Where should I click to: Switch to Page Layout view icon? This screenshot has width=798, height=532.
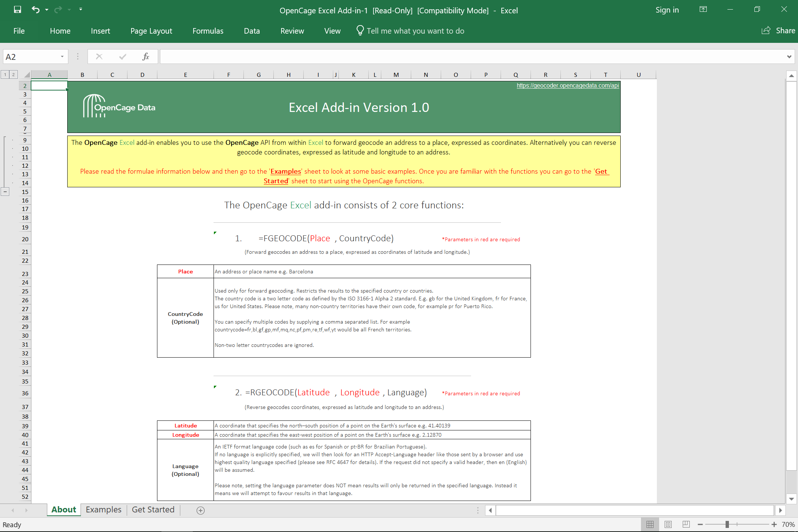tap(668, 524)
